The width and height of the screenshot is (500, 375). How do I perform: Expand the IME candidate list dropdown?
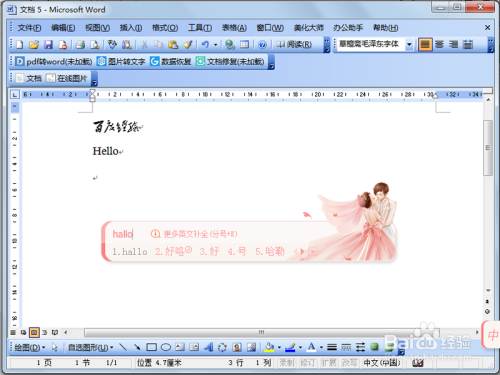[313, 251]
